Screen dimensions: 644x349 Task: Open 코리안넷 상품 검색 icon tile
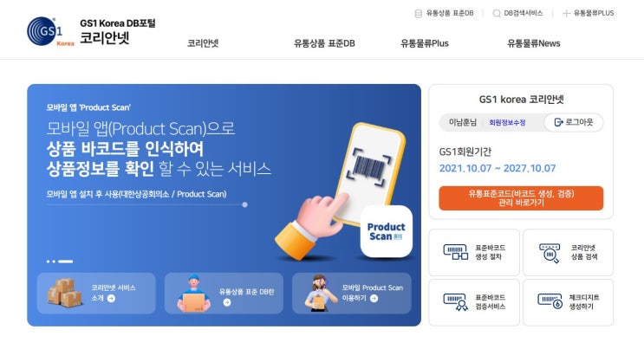[569, 253]
